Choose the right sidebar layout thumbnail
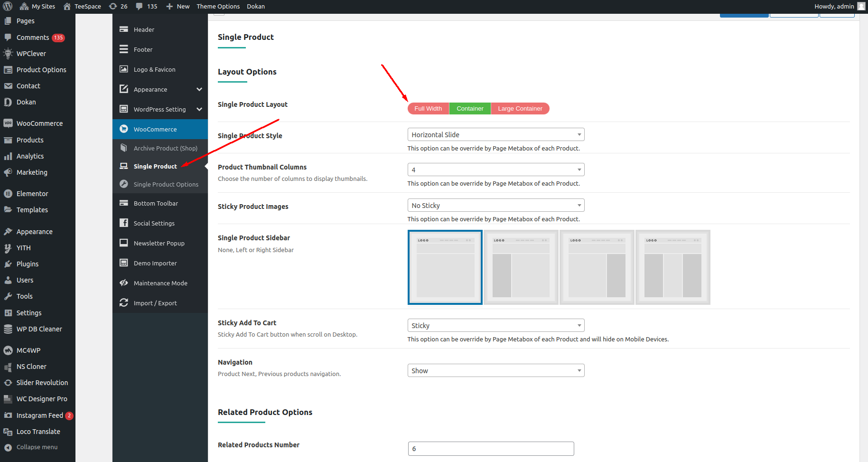 point(597,267)
